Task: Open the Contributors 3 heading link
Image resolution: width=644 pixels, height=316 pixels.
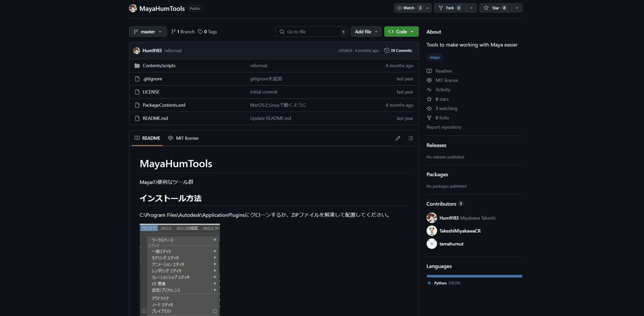Action: pyautogui.click(x=445, y=204)
